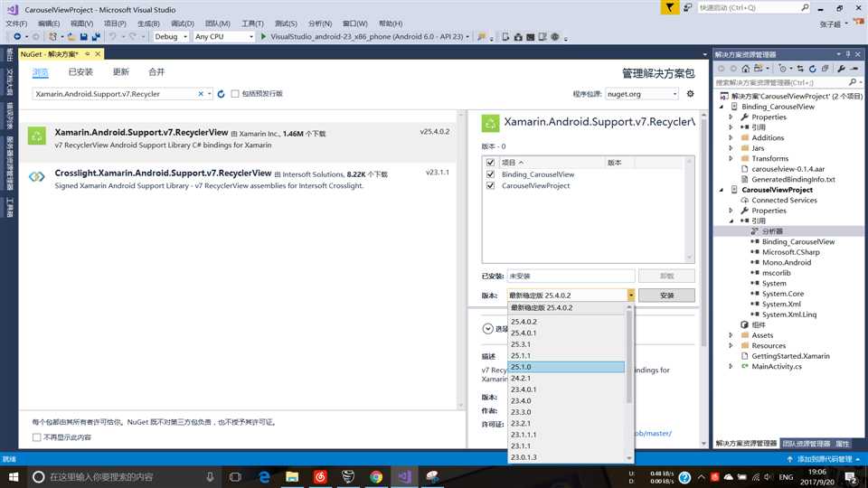
Task: Click the auto-hide pin in Solution Explorer
Action: pyautogui.click(x=847, y=54)
